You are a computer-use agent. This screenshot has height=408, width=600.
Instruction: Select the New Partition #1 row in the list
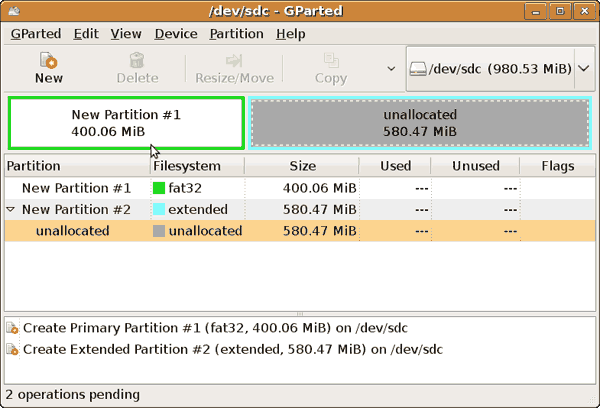click(x=300, y=188)
